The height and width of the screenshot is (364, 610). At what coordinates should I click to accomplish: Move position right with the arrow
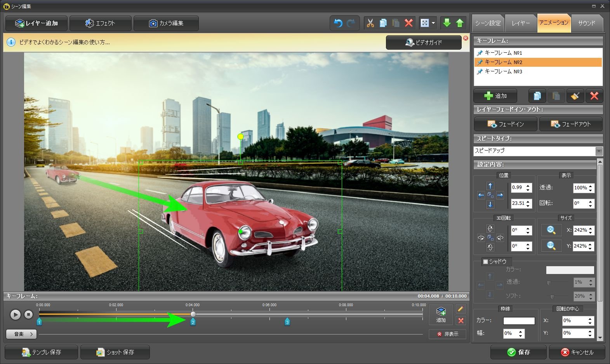coord(500,195)
